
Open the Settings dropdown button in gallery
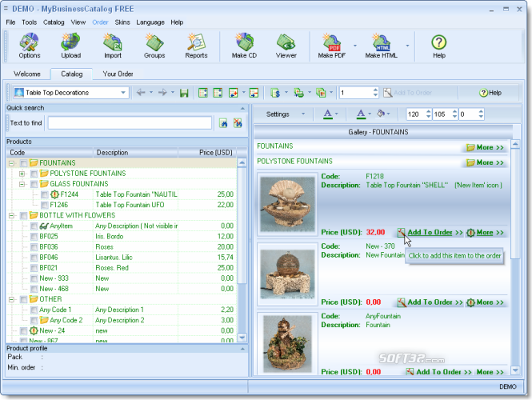point(285,114)
